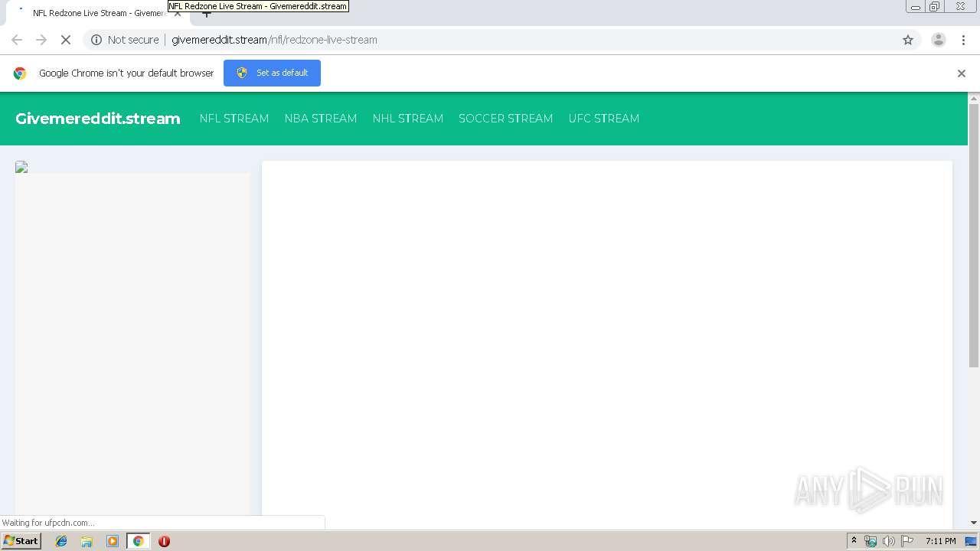
Task: Restore down the Chrome window
Action: point(935,7)
